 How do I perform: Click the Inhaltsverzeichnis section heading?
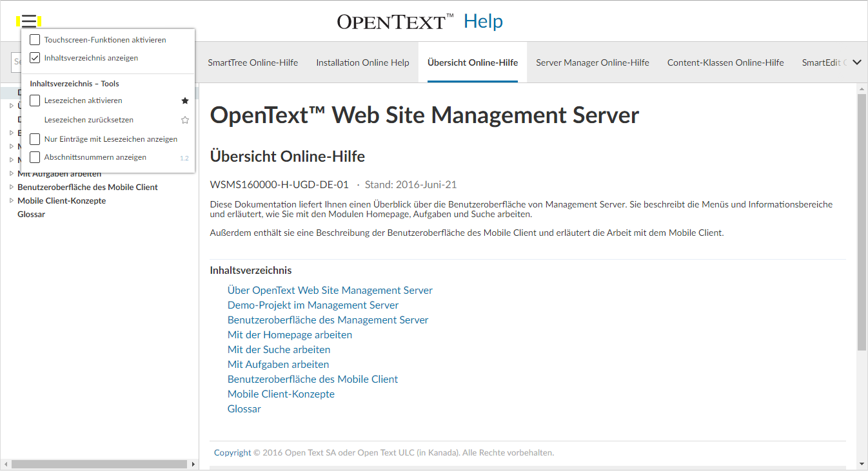click(x=251, y=271)
